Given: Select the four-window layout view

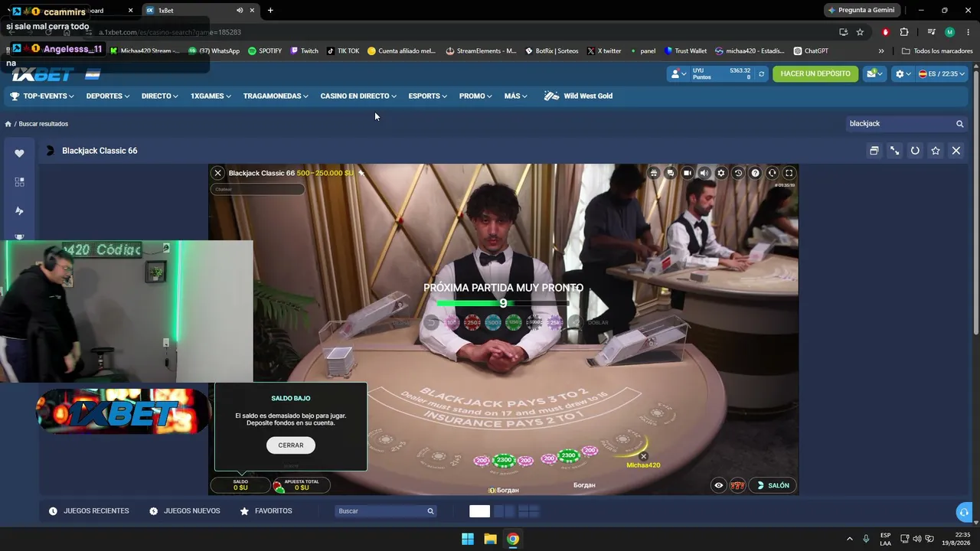Looking at the screenshot, I should [x=529, y=511].
